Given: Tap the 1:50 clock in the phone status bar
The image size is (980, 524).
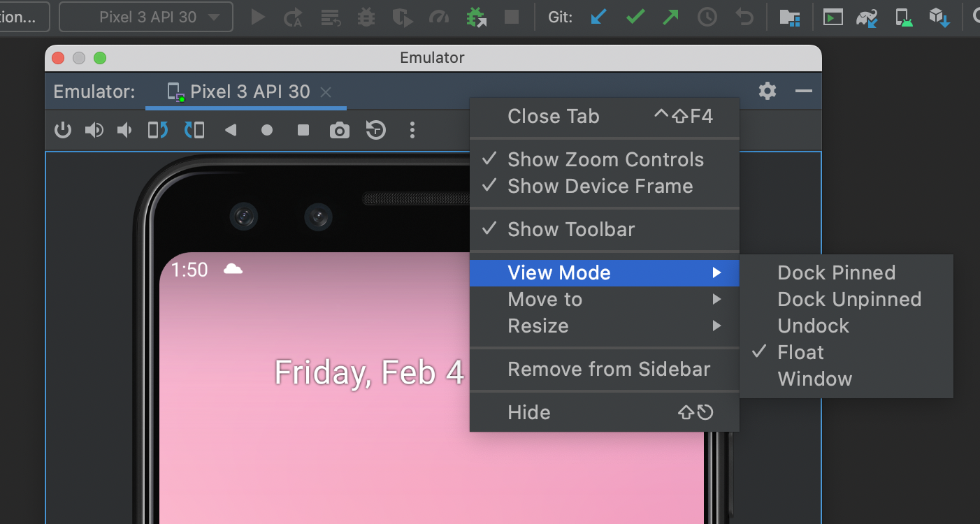Looking at the screenshot, I should (189, 270).
